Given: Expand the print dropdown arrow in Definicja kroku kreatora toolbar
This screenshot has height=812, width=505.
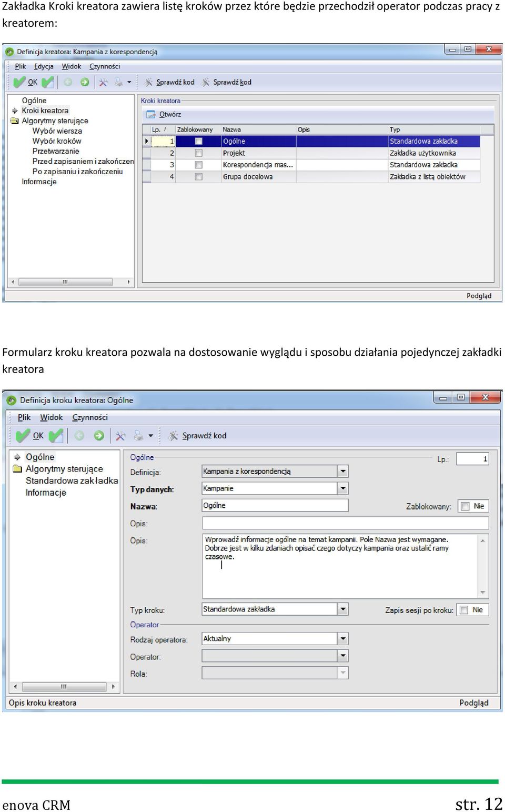Looking at the screenshot, I should (151, 436).
